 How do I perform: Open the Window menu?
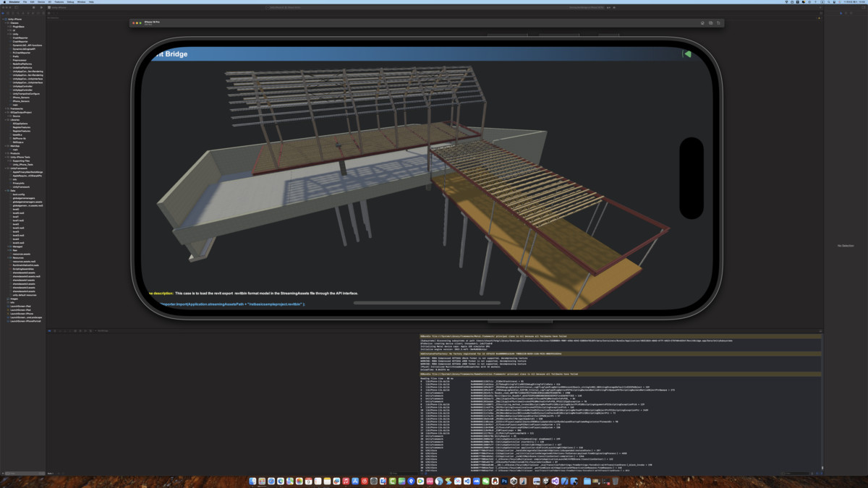click(81, 1)
